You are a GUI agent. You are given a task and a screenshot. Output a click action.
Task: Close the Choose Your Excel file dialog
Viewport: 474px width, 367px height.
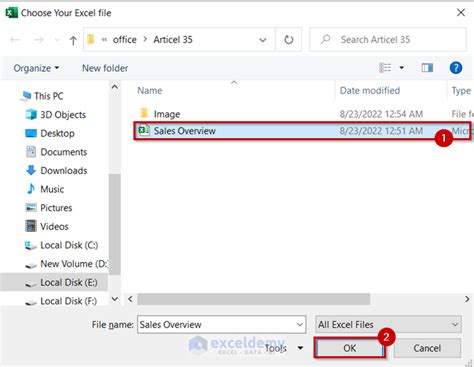click(461, 13)
